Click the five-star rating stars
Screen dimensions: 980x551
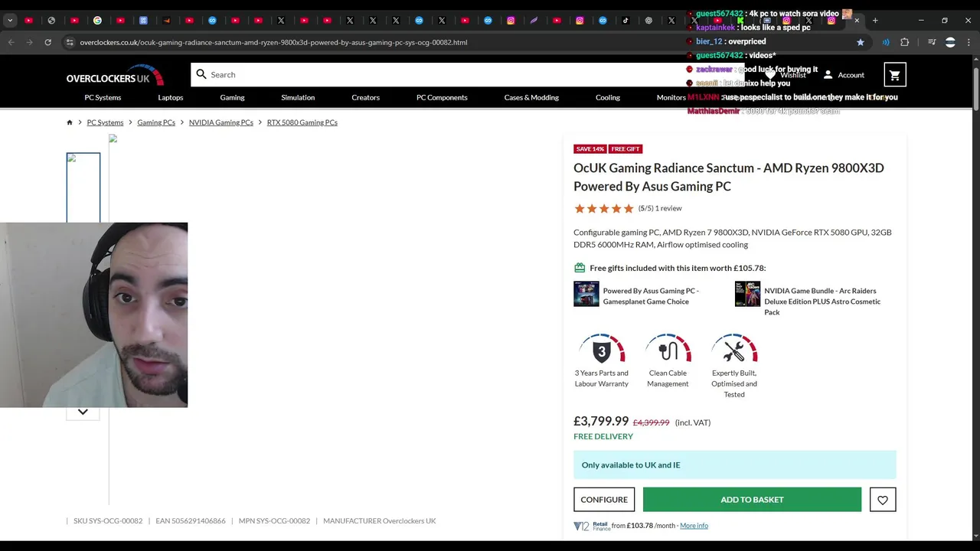[604, 208]
